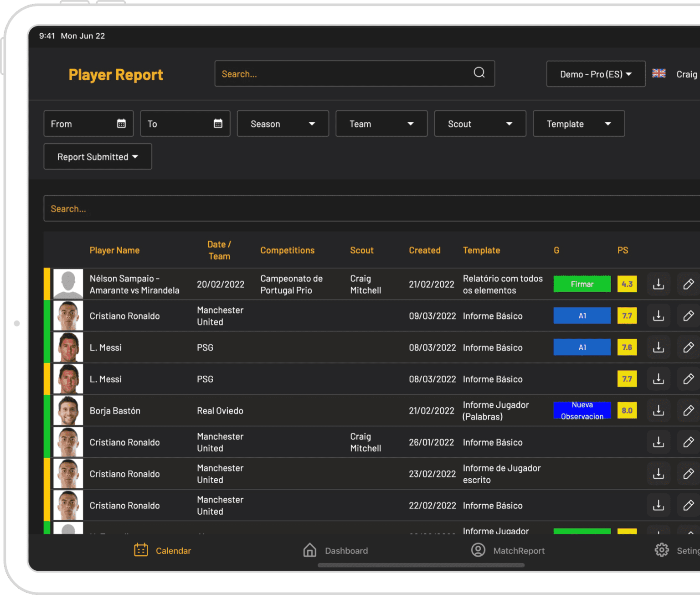Select the Calendar icon in the bottom bar
Screen dimensions: 700x595
(141, 550)
